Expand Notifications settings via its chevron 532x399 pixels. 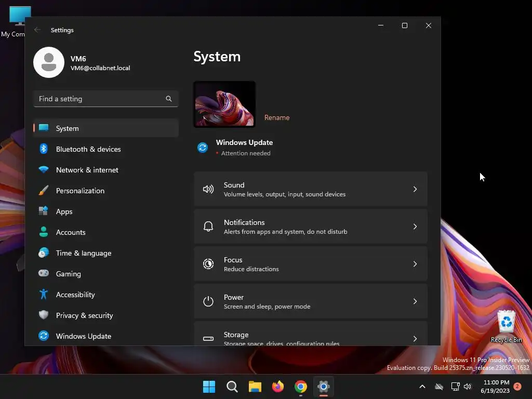[x=415, y=227]
